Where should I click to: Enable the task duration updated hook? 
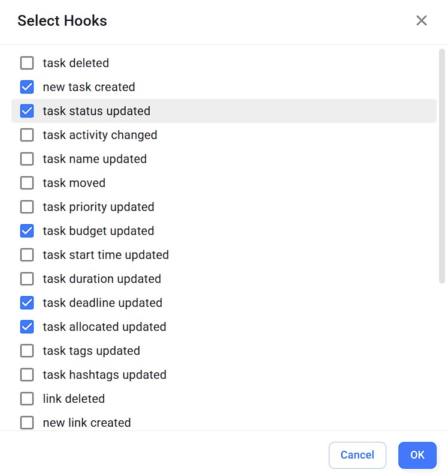tap(27, 279)
